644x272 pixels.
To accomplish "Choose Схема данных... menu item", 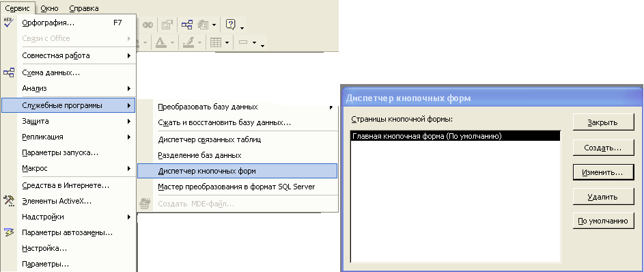I will 68,72.
